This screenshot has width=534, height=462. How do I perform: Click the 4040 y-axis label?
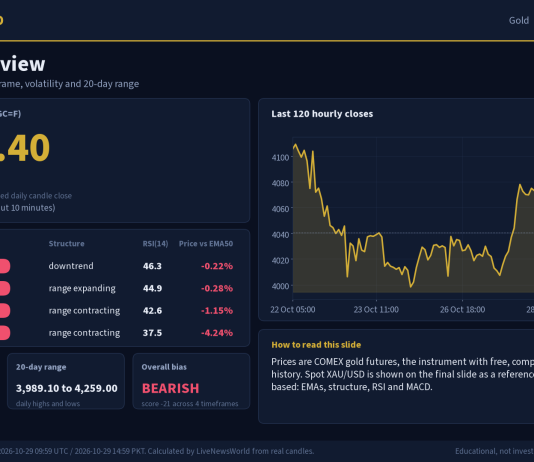(x=280, y=235)
